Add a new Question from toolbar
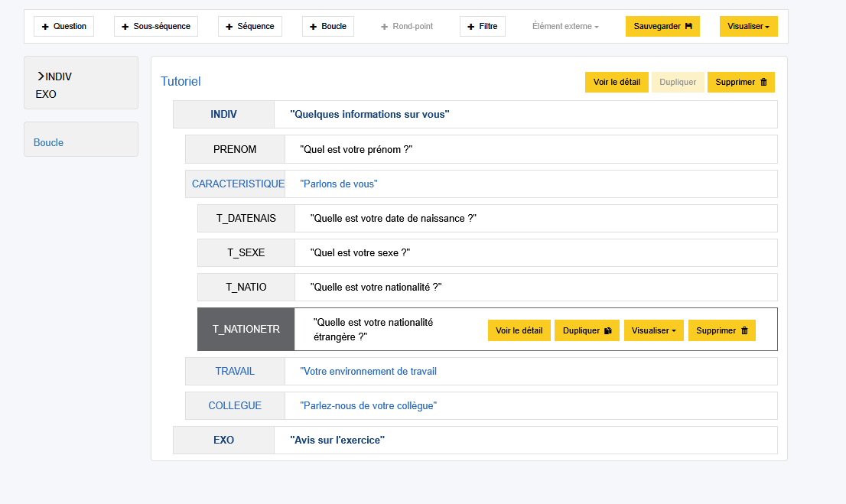This screenshot has height=504, width=846. pyautogui.click(x=64, y=26)
